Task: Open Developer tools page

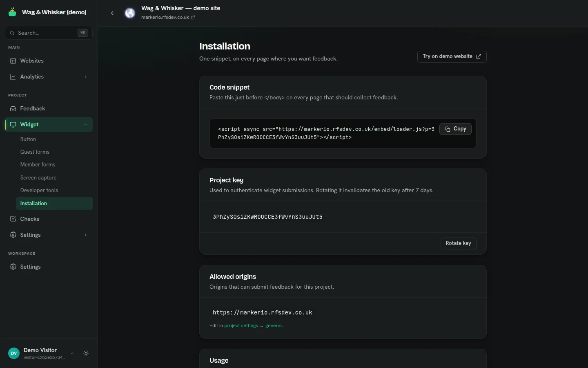Action: click(54, 191)
